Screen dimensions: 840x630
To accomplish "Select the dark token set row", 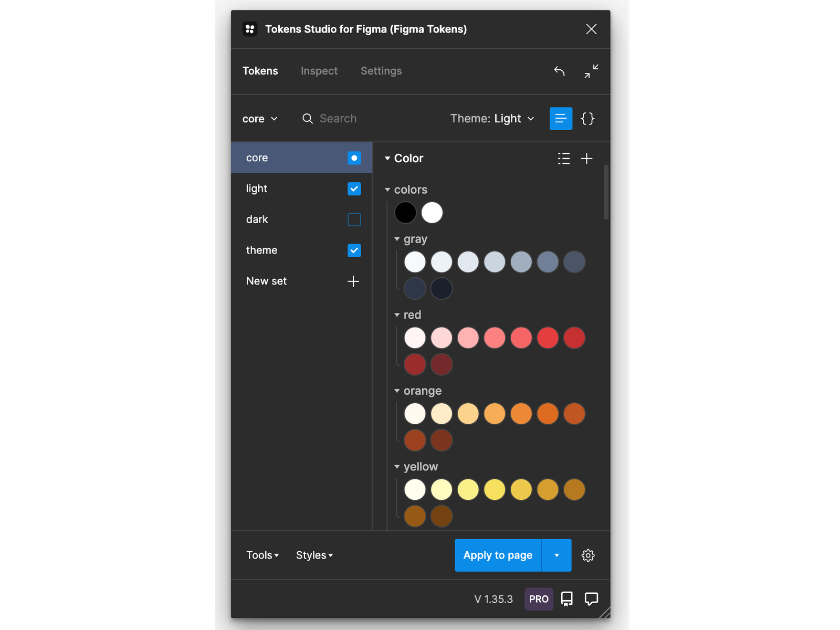I will [x=302, y=219].
